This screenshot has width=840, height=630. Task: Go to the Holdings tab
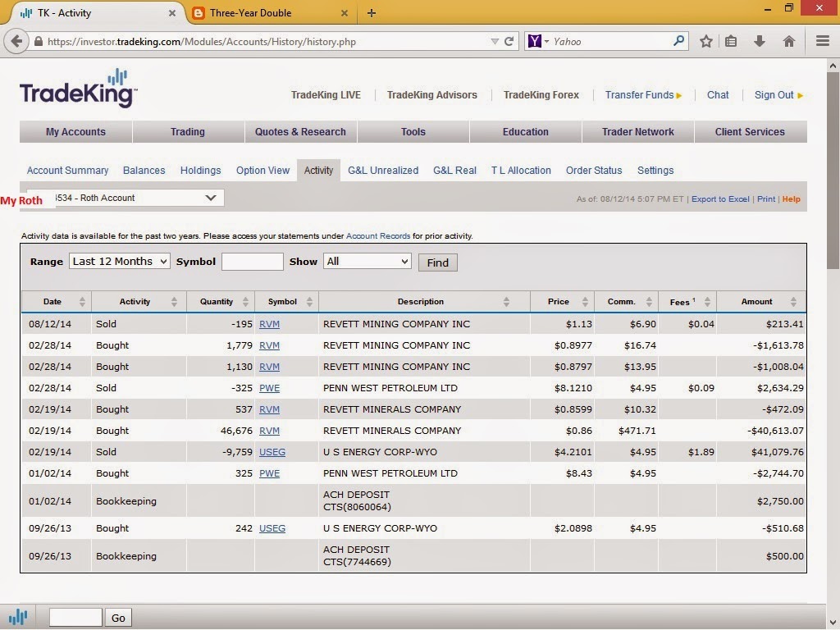coord(200,171)
